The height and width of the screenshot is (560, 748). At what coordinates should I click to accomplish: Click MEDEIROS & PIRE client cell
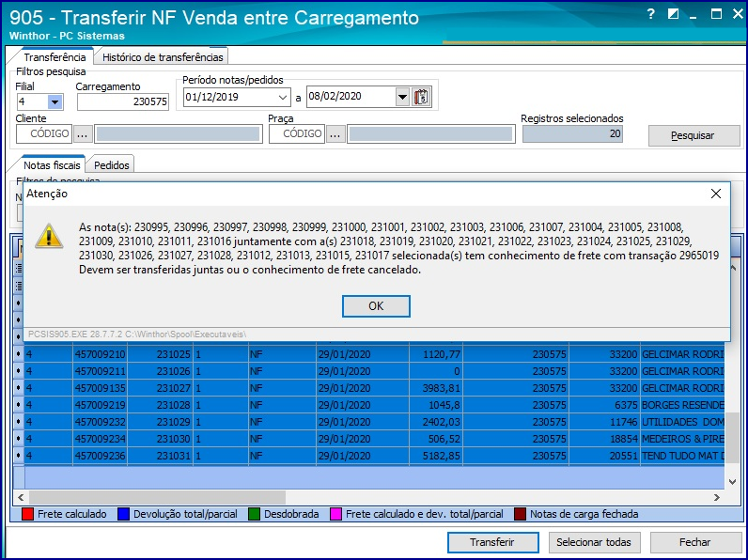[682, 439]
